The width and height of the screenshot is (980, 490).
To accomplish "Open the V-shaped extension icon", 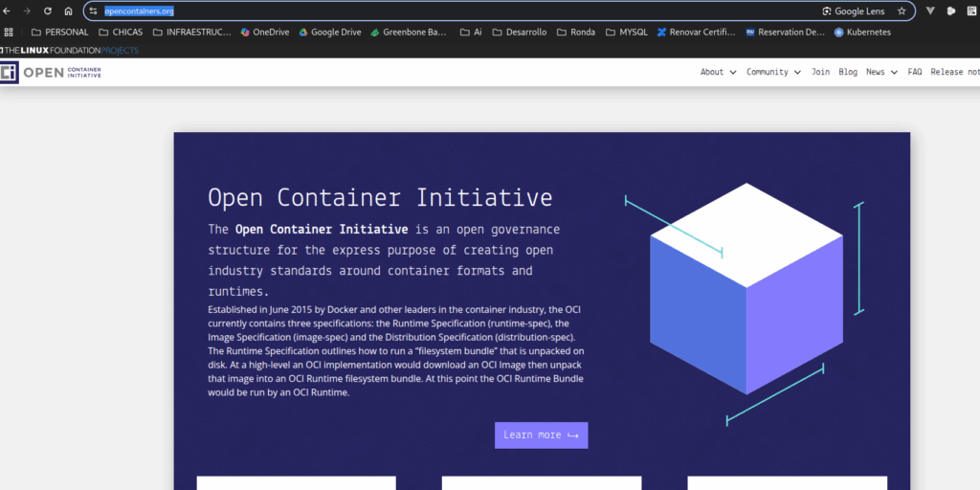I will [x=930, y=11].
